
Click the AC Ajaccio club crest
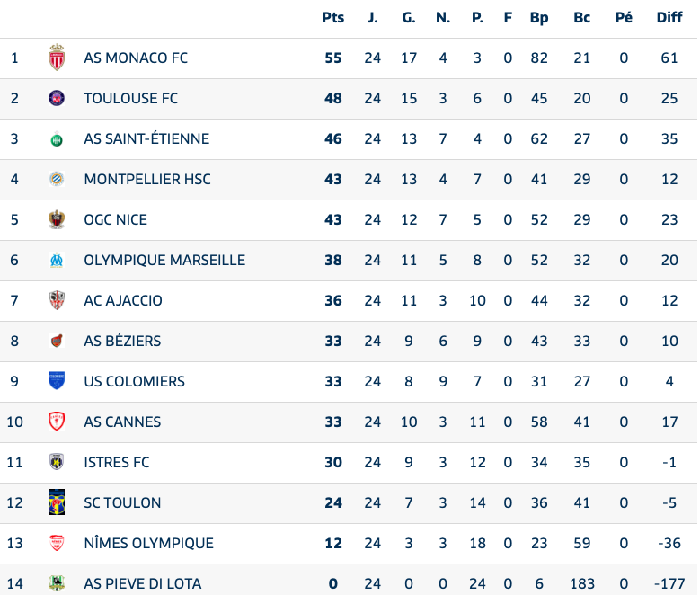pyautogui.click(x=57, y=300)
